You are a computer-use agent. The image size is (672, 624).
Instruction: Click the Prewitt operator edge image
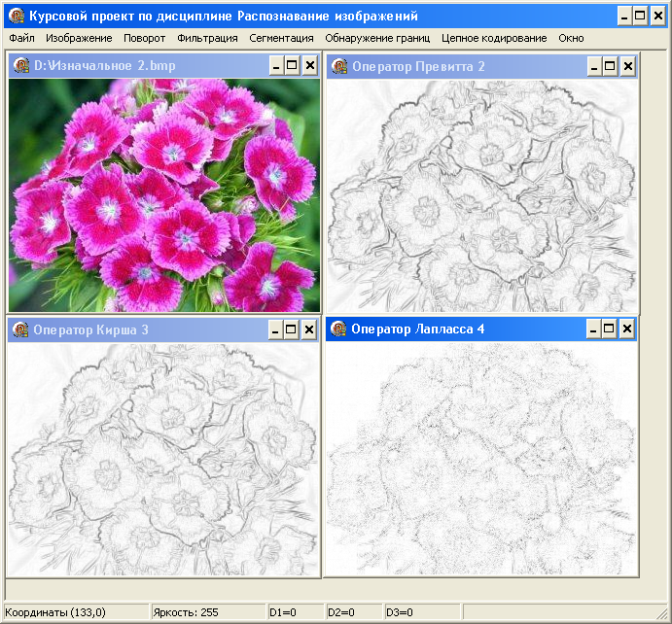click(482, 196)
